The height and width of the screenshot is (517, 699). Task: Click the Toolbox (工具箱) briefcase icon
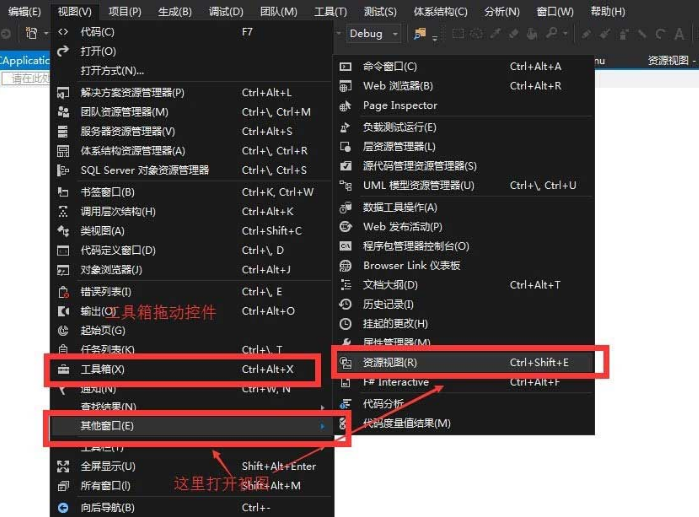point(63,369)
